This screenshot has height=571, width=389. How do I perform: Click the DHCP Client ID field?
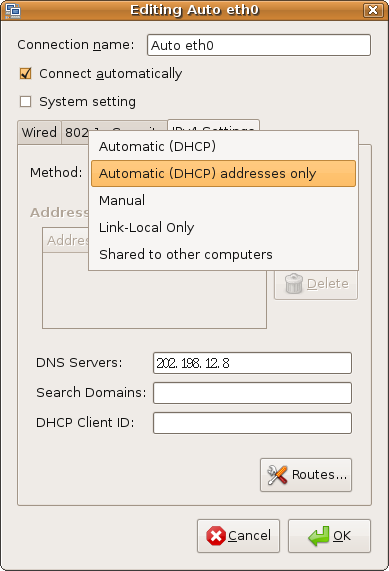(252, 423)
